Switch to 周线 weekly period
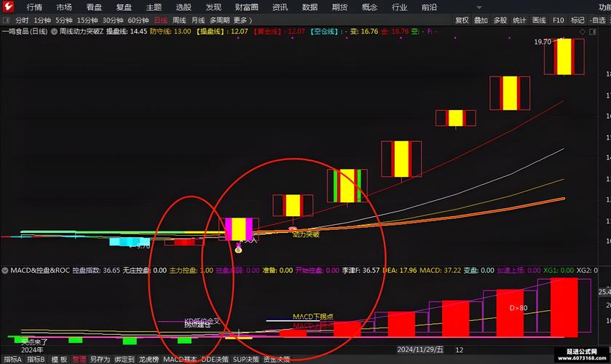The height and width of the screenshot is (364, 611). point(179,20)
